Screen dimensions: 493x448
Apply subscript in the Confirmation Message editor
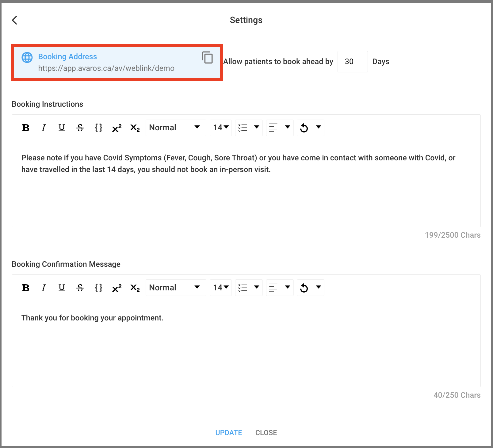click(x=135, y=288)
